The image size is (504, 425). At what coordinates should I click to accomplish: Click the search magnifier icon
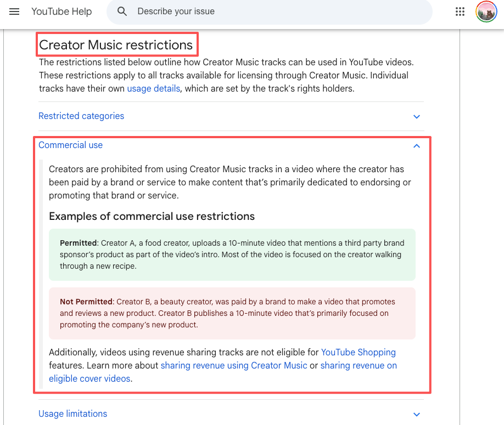coord(121,12)
